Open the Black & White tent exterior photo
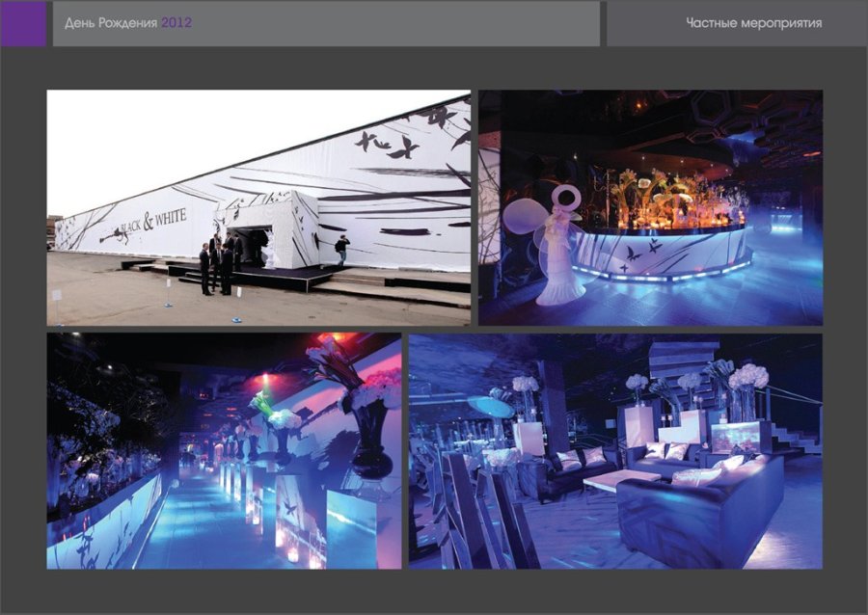This screenshot has width=868, height=615. [x=258, y=207]
